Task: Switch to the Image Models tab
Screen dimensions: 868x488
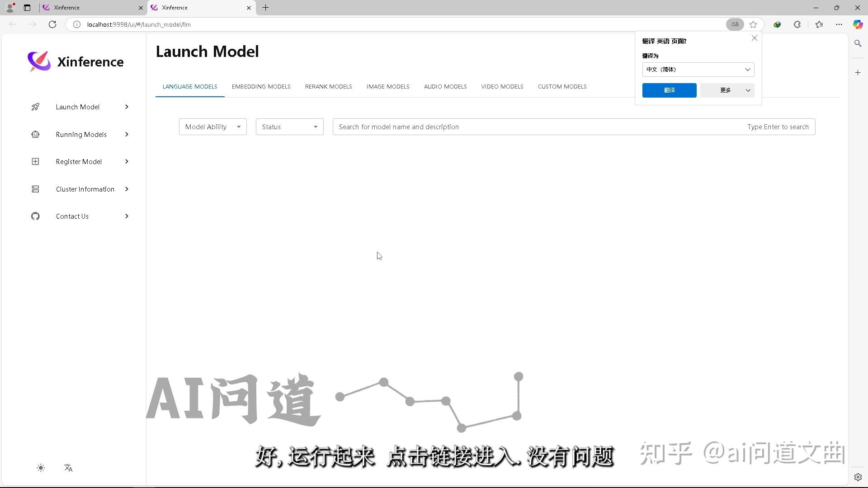Action: [388, 87]
